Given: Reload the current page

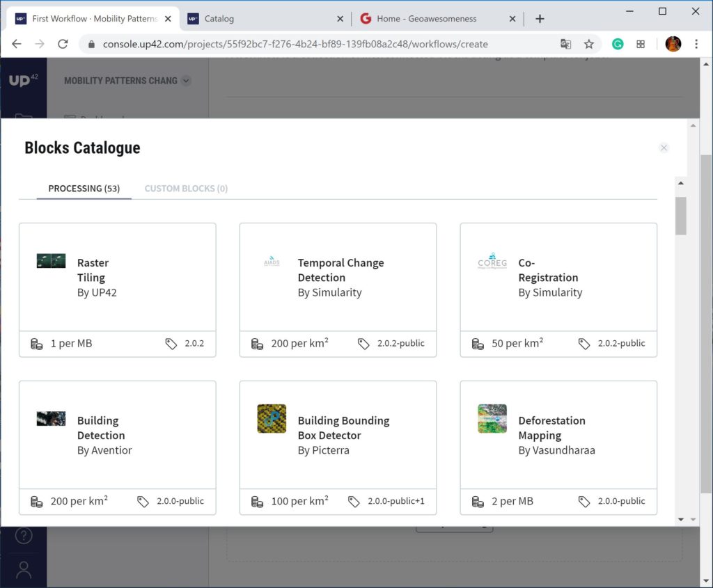Looking at the screenshot, I should coord(63,44).
